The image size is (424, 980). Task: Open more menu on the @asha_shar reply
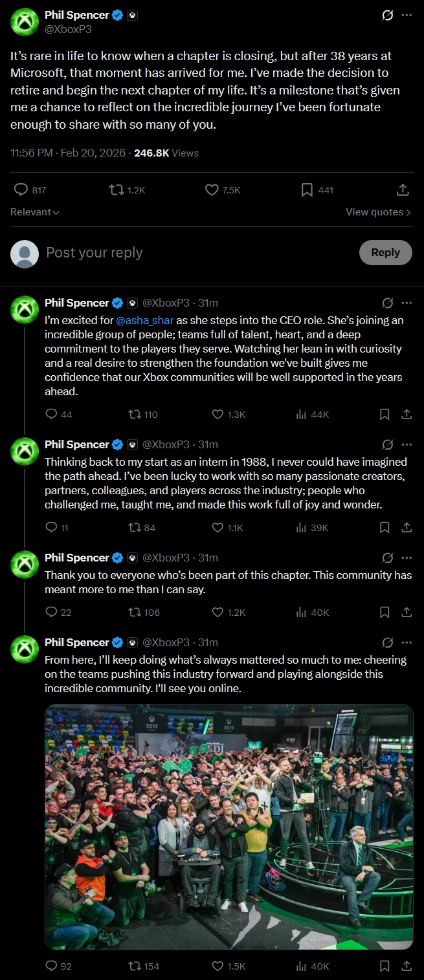[x=407, y=303]
